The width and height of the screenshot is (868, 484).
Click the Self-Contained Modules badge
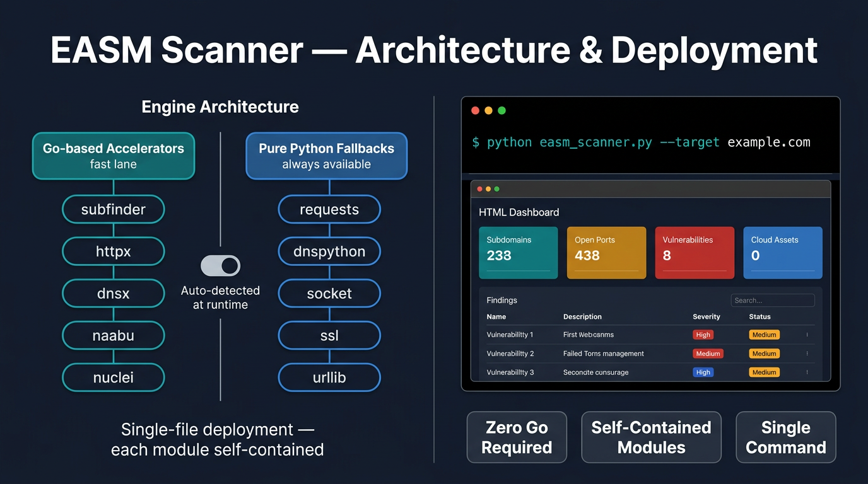(x=651, y=437)
